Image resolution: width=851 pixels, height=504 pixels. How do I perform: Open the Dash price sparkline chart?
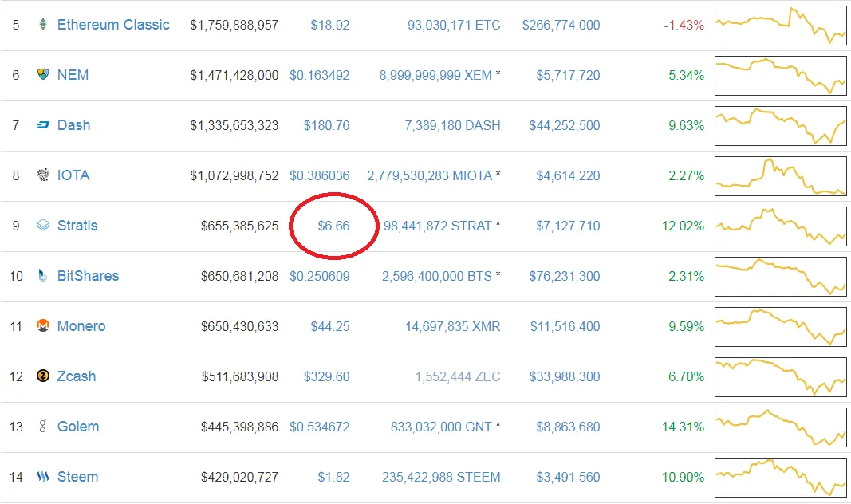781,126
